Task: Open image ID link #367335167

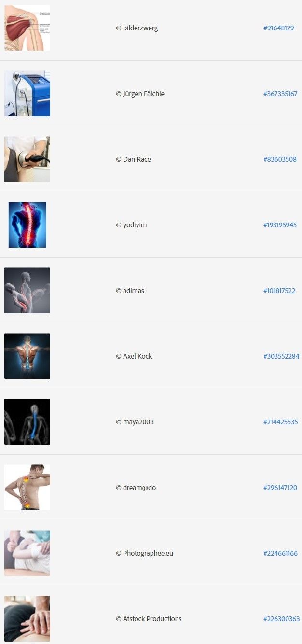Action: pyautogui.click(x=280, y=94)
